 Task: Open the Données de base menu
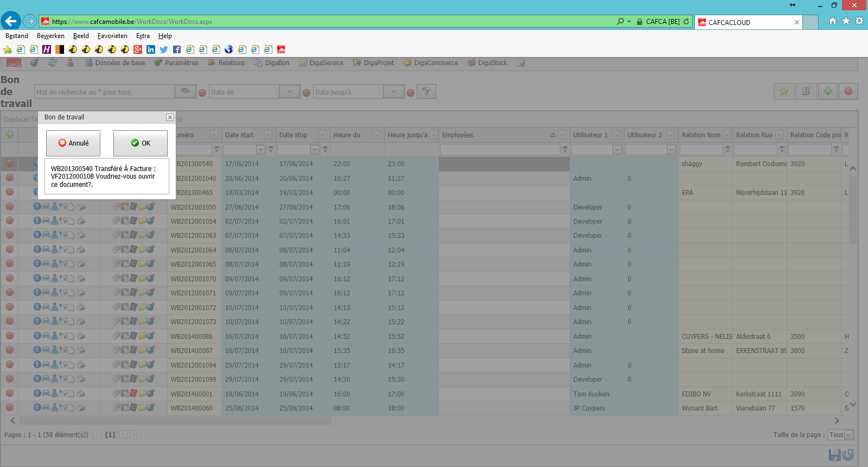coord(115,63)
